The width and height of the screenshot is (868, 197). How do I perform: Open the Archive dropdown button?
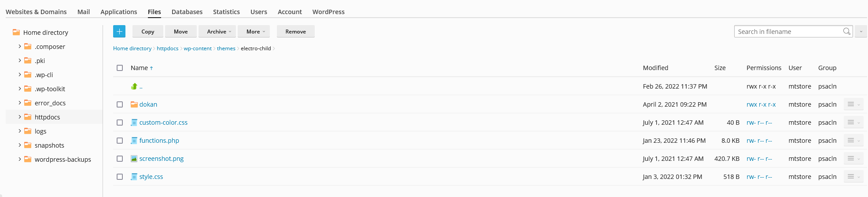(x=219, y=32)
